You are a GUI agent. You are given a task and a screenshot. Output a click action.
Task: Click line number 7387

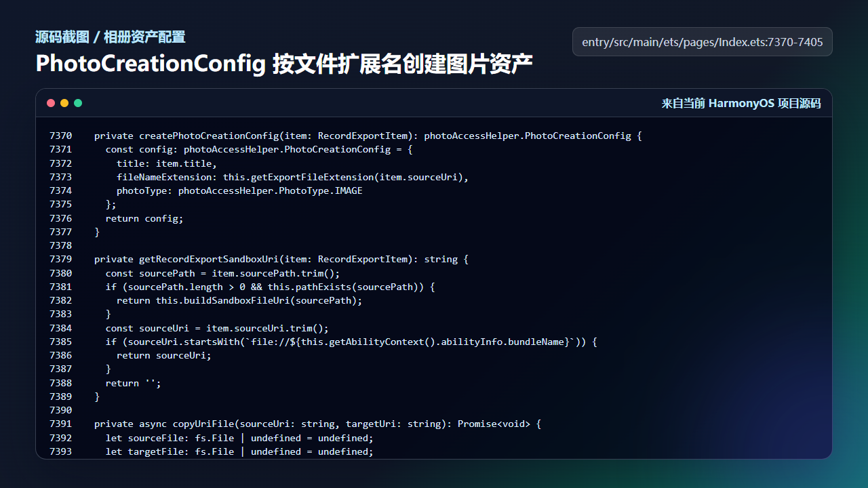[x=60, y=369]
